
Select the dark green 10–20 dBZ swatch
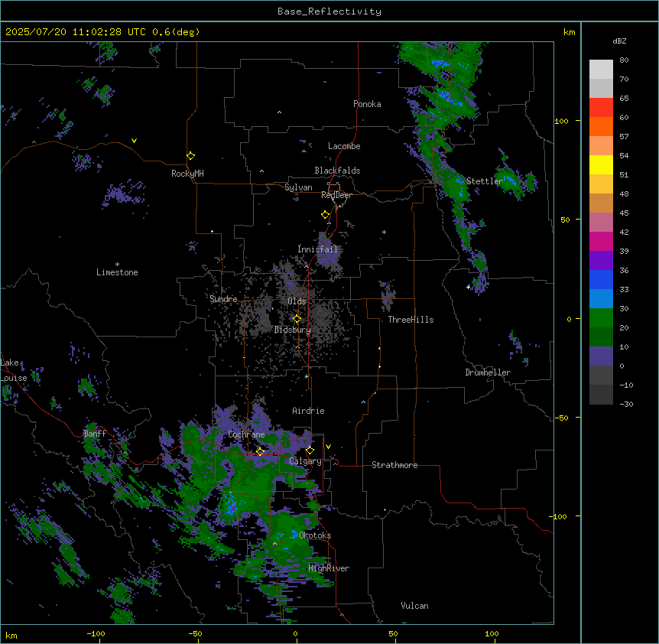pyautogui.click(x=601, y=337)
